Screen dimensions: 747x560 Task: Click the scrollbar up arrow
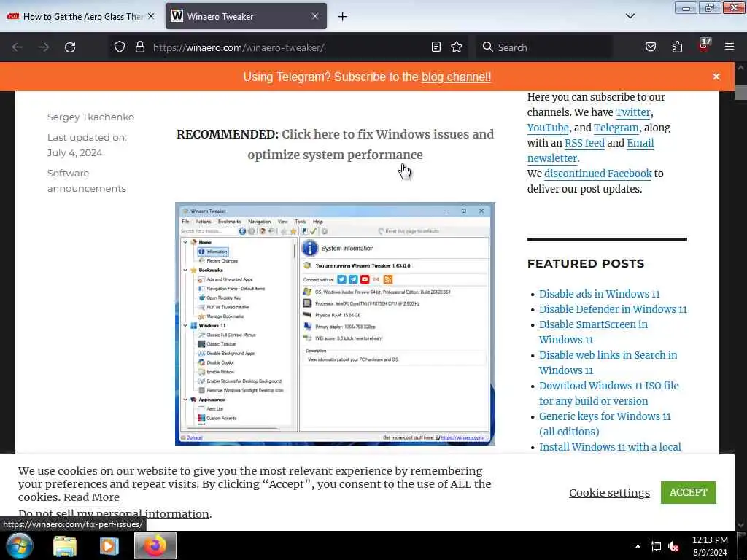click(741, 68)
